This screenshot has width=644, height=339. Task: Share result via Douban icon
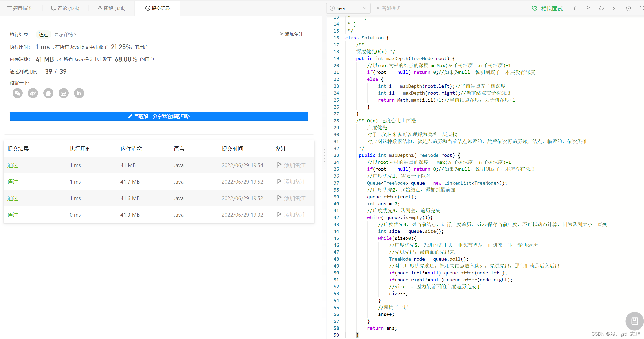pos(64,93)
